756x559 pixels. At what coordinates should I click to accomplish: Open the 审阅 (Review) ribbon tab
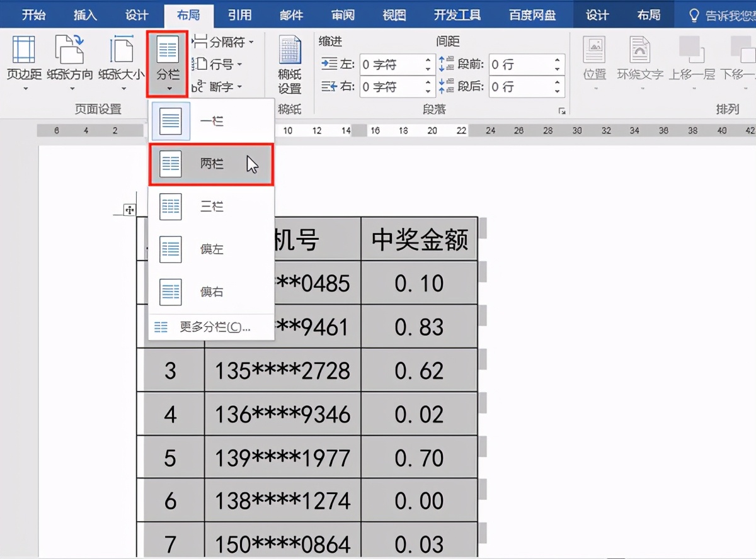tap(343, 14)
